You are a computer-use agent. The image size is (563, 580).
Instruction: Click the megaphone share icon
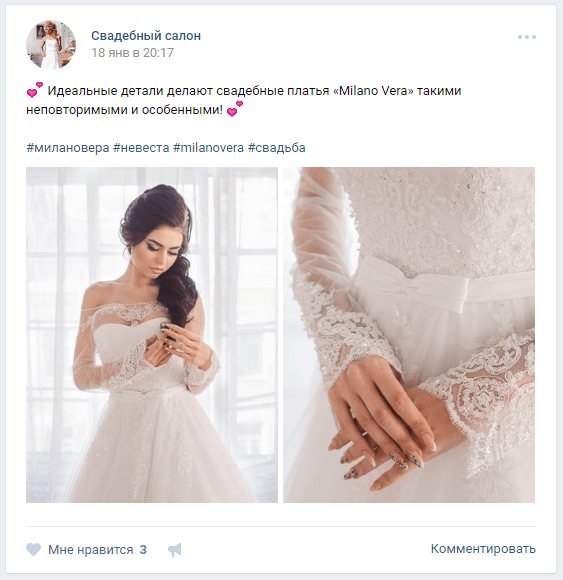(175, 550)
